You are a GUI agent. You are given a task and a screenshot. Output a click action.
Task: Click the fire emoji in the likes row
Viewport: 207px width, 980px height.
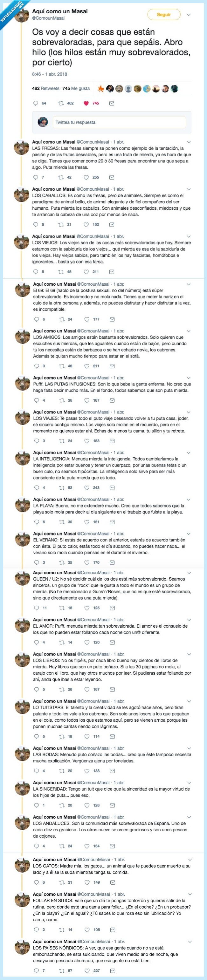(100, 88)
